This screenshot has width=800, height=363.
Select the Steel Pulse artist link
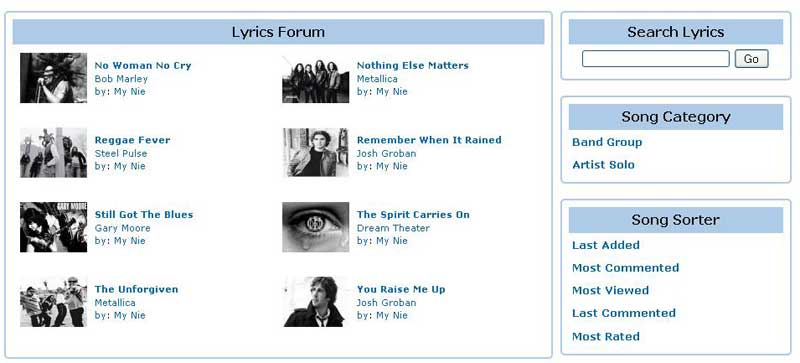pyautogui.click(x=120, y=153)
